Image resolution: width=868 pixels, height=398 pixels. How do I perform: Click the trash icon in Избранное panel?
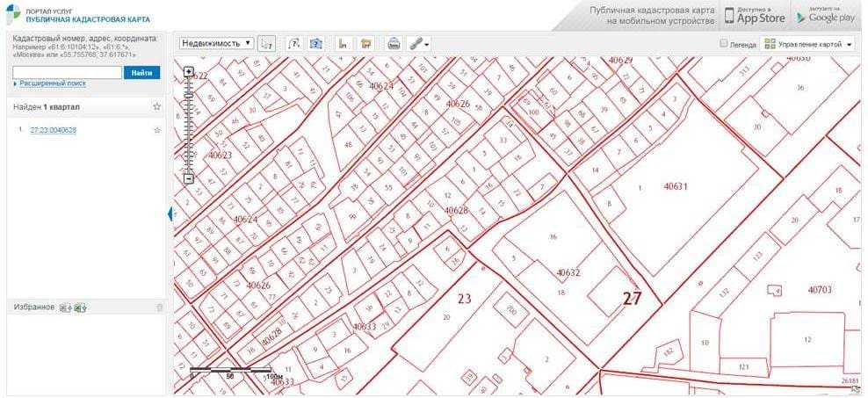point(159,308)
